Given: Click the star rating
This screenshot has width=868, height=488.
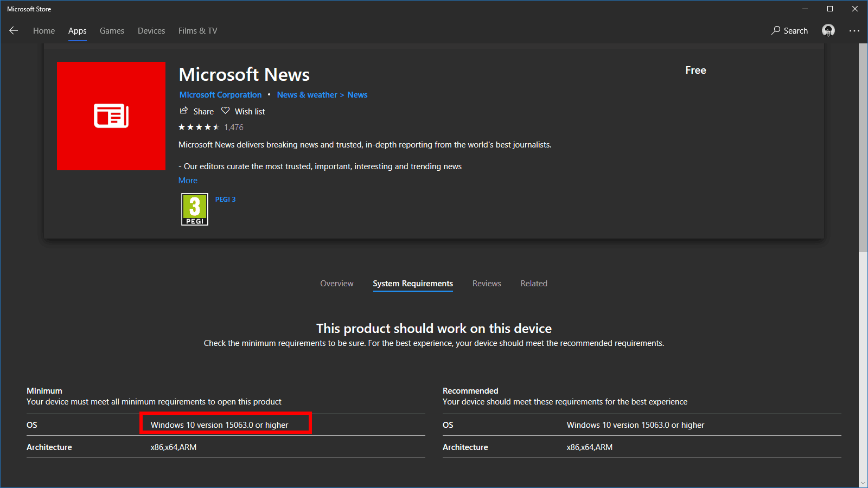Looking at the screenshot, I should tap(199, 127).
